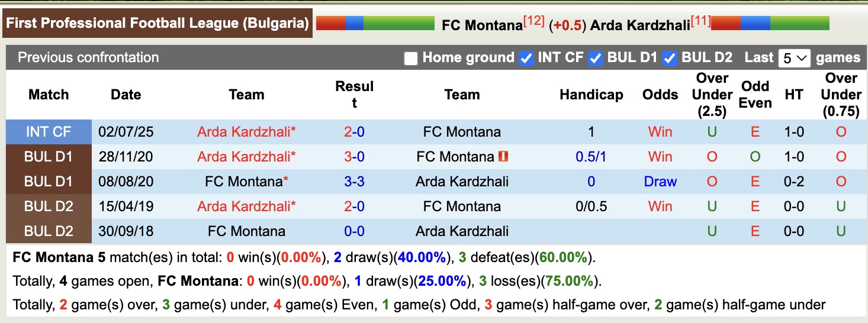This screenshot has height=323, width=868.
Task: Click FC Montana rank 12 superscript
Action: tap(534, 21)
